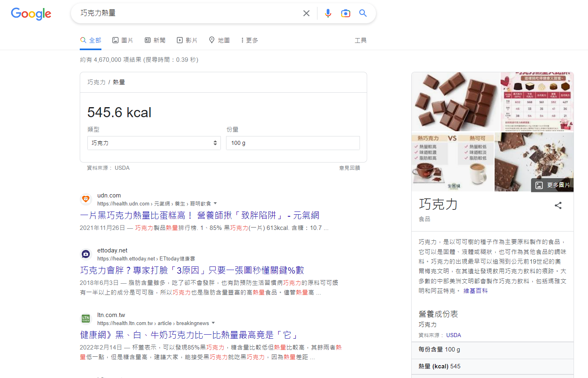Click the udn.com result URL breadcrumb
Image resolution: width=588 pixels, height=378 pixels.
[x=154, y=203]
